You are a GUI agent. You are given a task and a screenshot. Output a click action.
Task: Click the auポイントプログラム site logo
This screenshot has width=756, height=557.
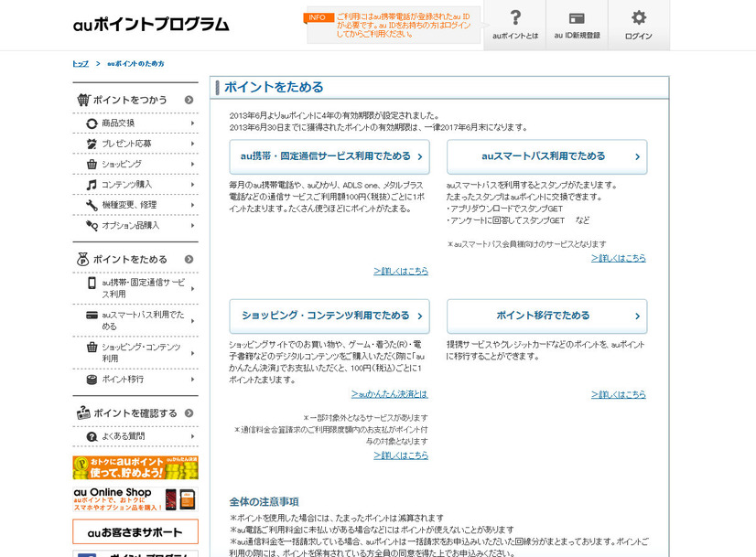151,24
